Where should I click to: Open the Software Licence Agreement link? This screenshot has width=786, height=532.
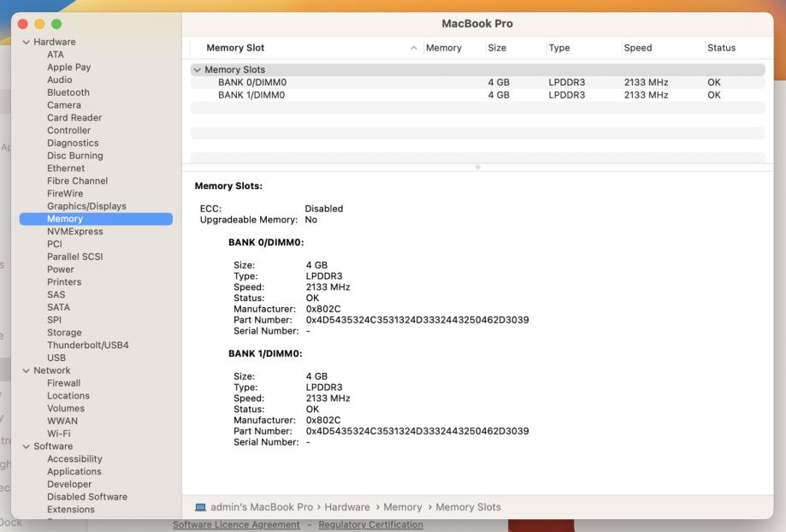tap(236, 524)
